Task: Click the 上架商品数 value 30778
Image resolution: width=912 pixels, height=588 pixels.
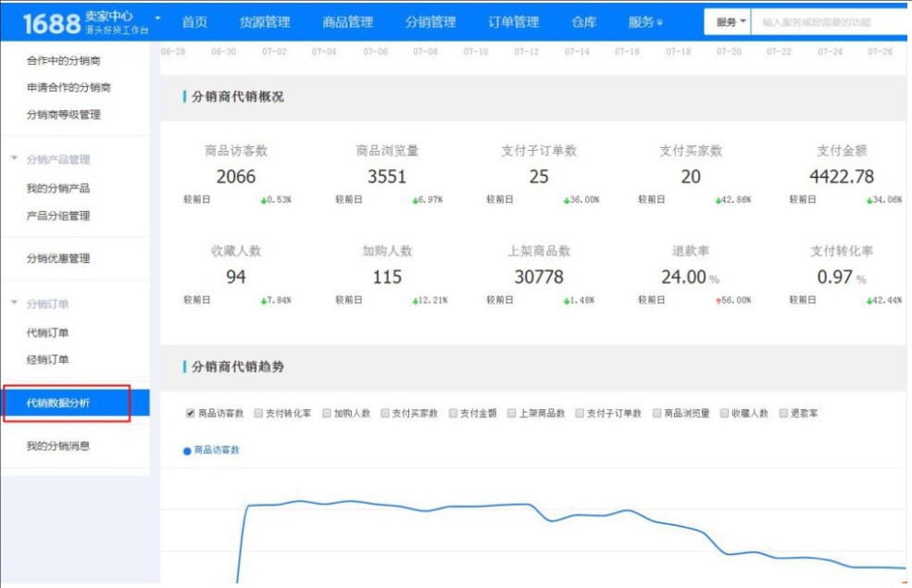Action: [x=539, y=277]
